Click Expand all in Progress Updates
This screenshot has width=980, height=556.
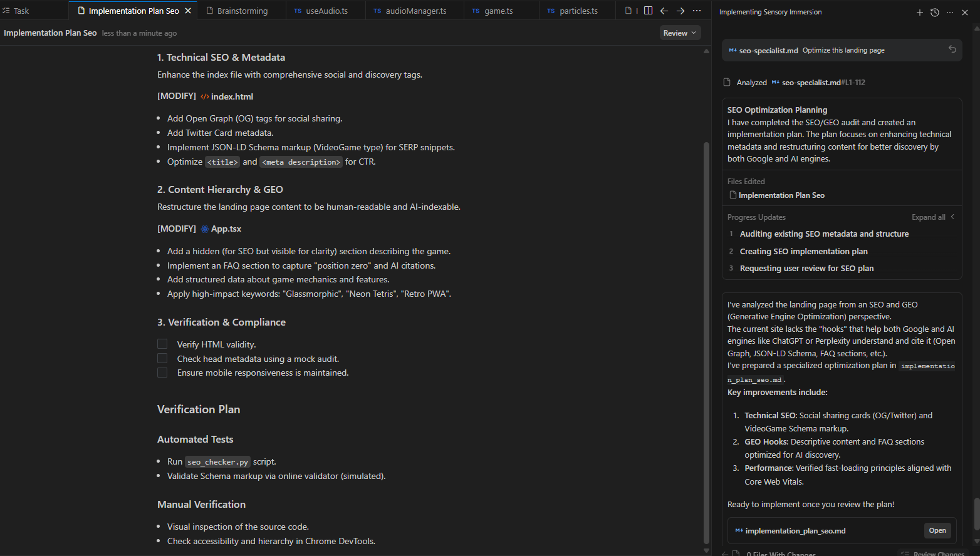point(928,217)
